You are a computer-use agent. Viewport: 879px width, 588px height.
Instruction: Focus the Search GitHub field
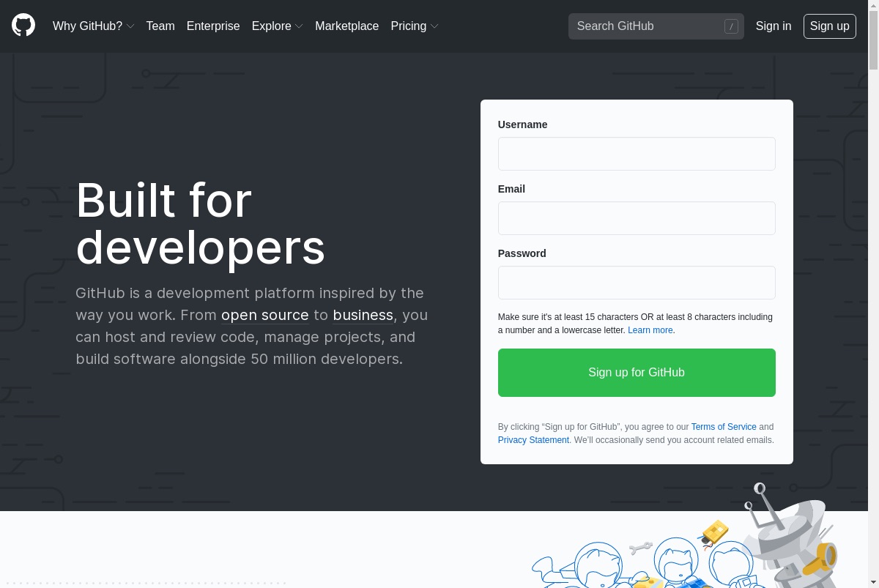click(x=656, y=26)
